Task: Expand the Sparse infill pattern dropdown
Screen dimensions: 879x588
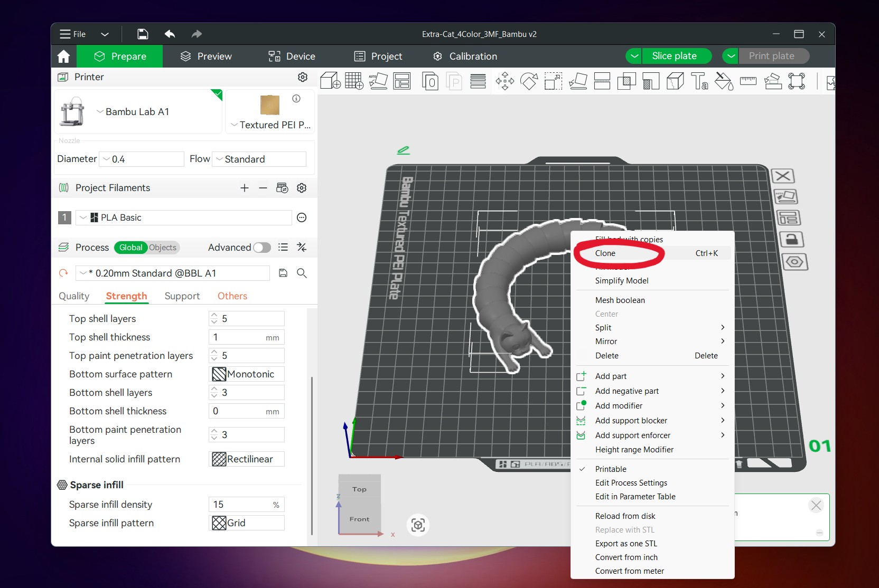Action: coord(247,523)
